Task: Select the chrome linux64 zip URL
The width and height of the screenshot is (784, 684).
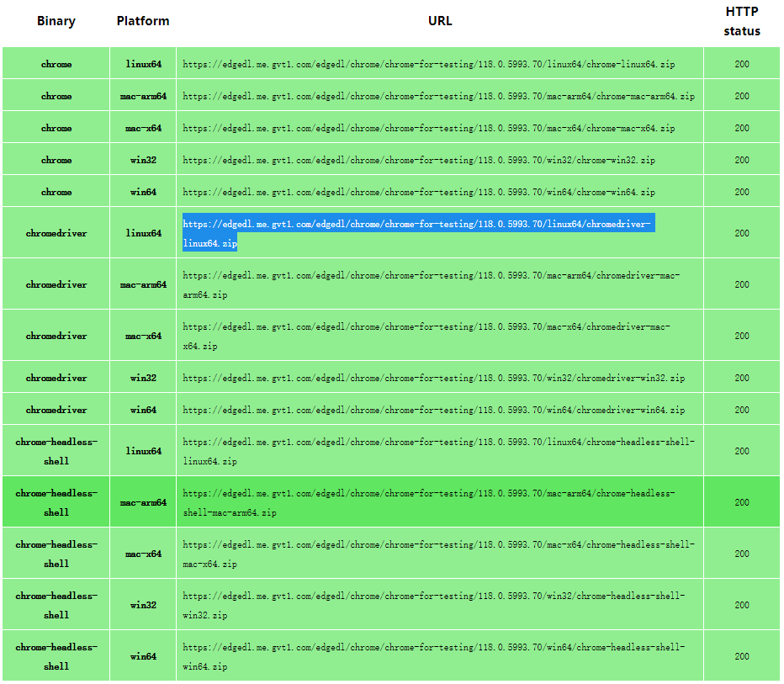Action: (428, 64)
